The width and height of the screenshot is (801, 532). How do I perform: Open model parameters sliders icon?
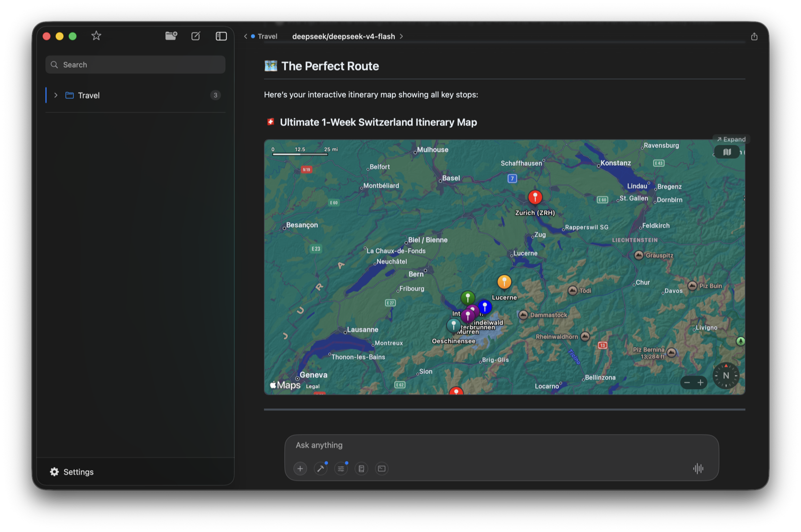(341, 468)
